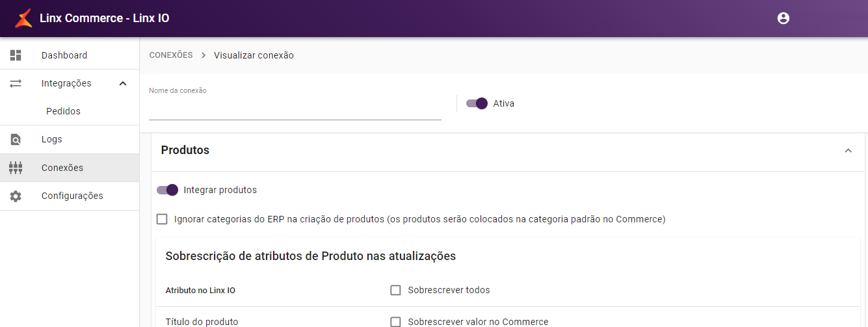Open Dashboard in the sidebar
This screenshot has width=868, height=327.
pos(70,55)
